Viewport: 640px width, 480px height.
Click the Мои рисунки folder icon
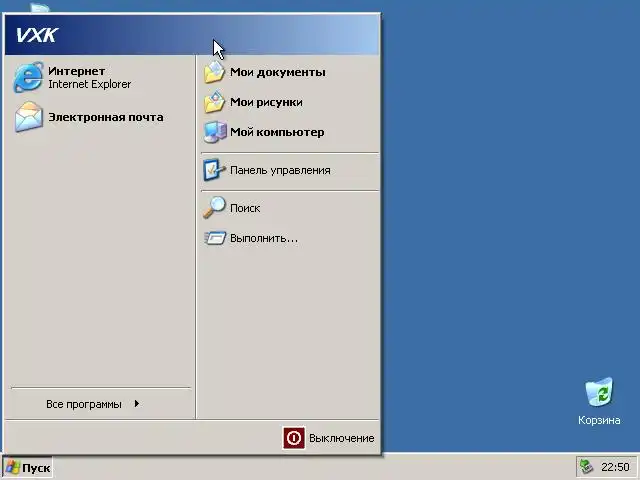click(x=215, y=102)
